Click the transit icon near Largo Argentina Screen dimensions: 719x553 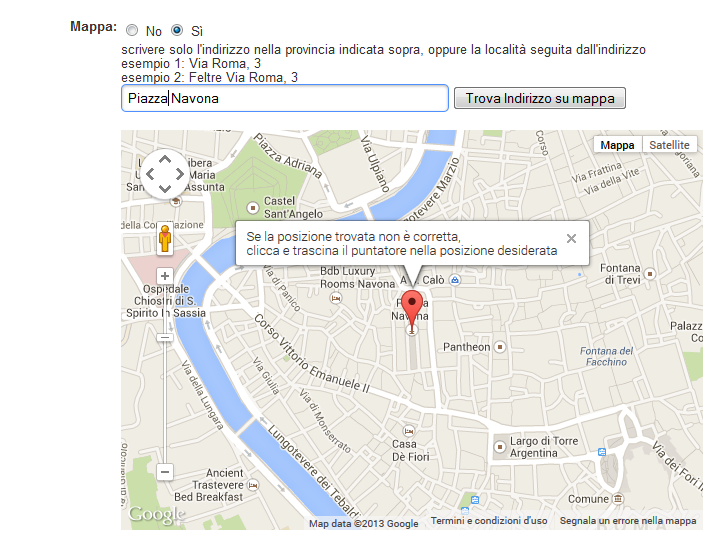(x=602, y=452)
